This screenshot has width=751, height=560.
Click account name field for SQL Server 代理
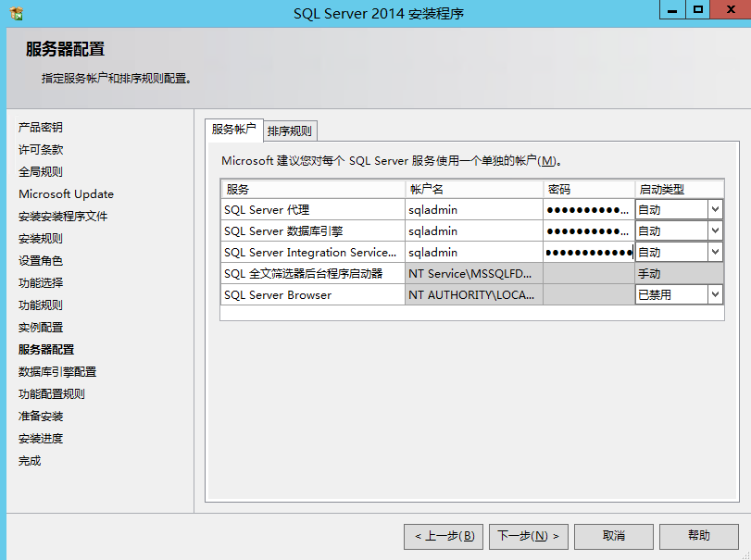coord(474,209)
